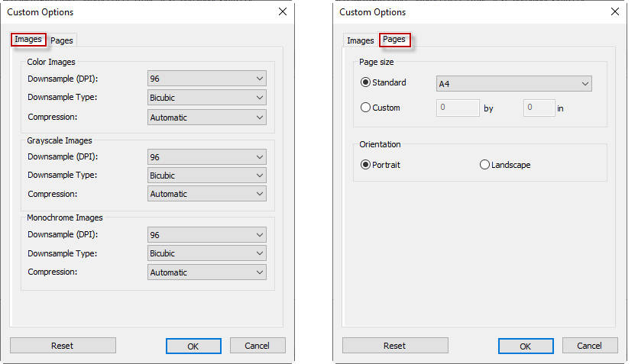Click the custom page width input field
Viewport: 638px width, 364px height.
coord(458,108)
